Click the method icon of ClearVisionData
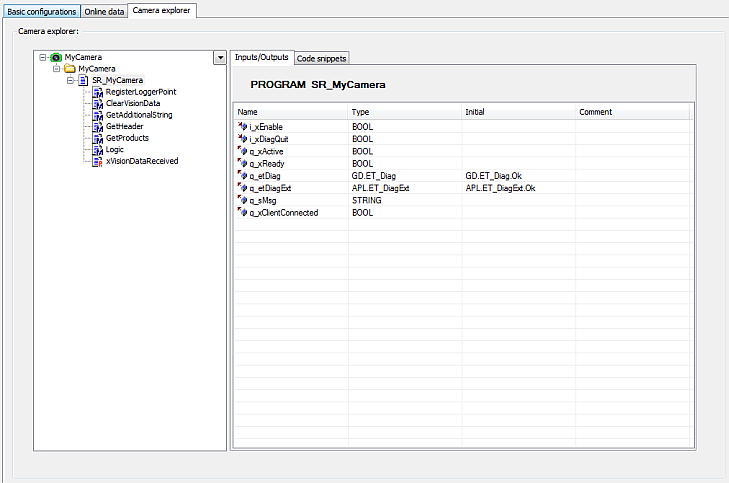729x483 pixels. [98, 104]
